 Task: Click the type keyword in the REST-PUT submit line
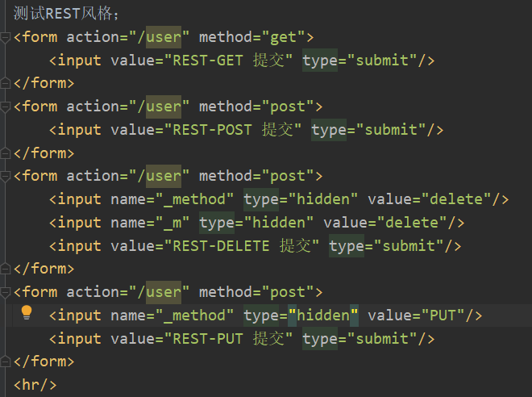[320, 339]
